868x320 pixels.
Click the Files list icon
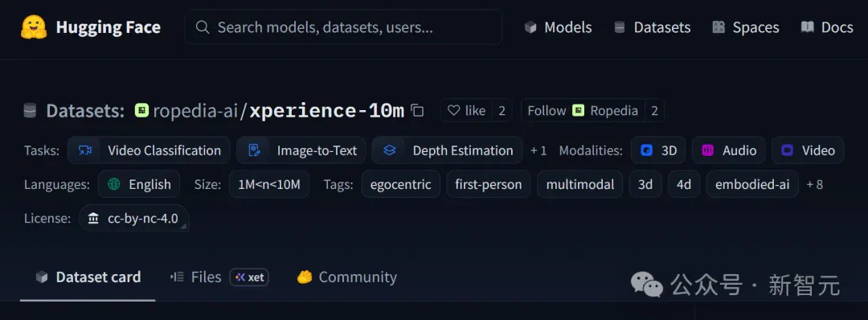pyautogui.click(x=177, y=277)
